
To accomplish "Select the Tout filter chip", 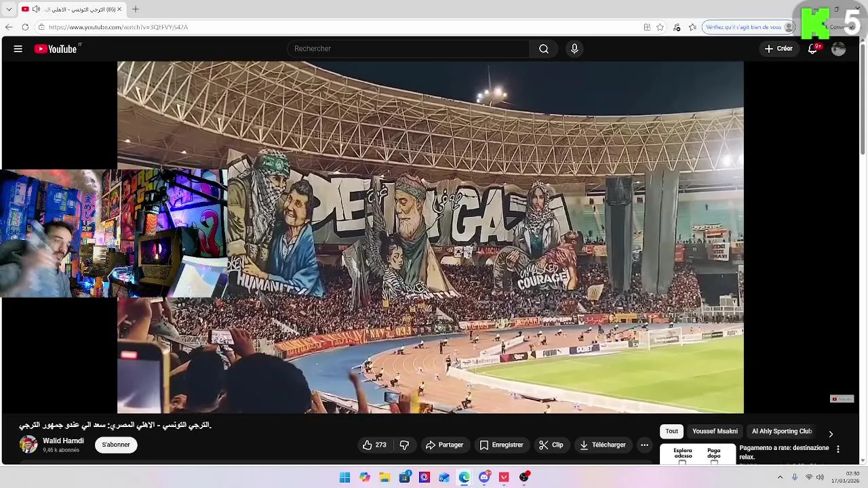I will [671, 431].
